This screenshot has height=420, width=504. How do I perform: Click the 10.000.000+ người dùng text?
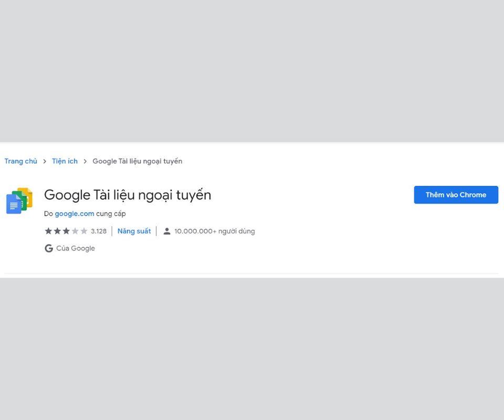pos(214,231)
